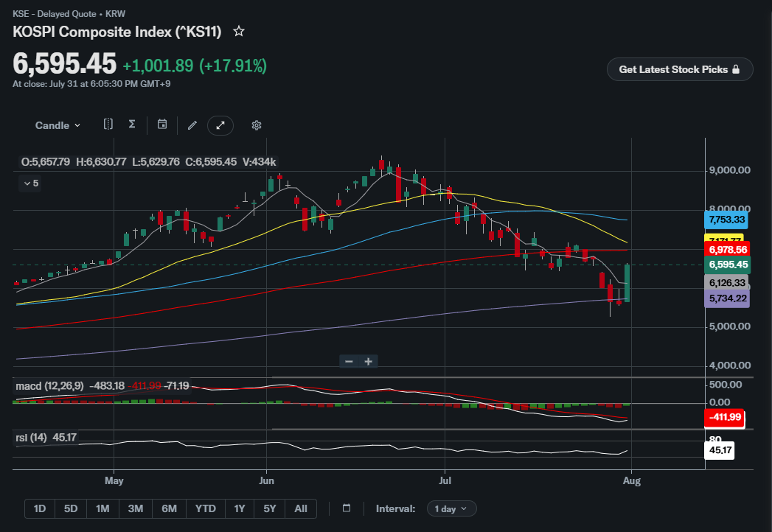Select the YTD range
The width and height of the screenshot is (772, 532).
[205, 509]
